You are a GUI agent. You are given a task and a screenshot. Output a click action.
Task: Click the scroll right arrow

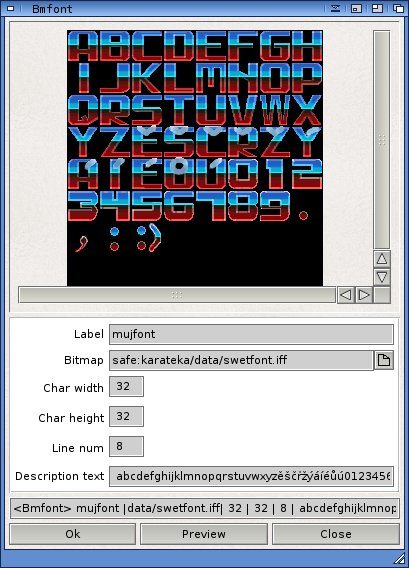pos(364,295)
